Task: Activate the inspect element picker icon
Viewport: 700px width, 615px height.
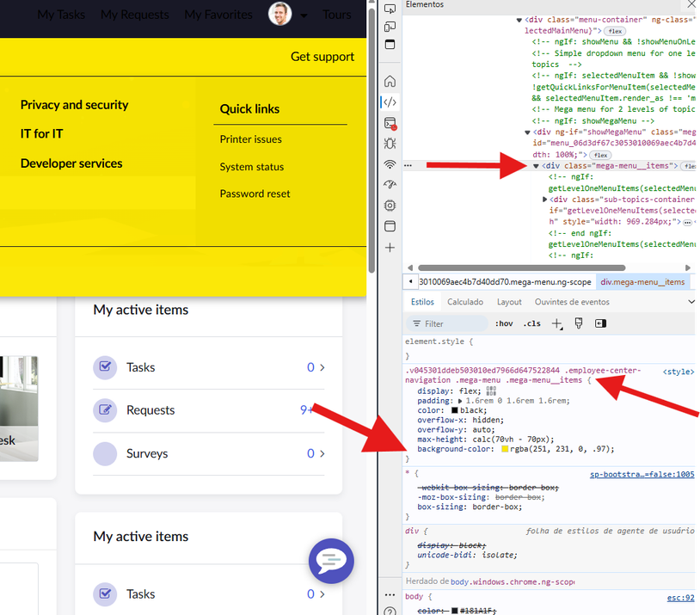Action: pyautogui.click(x=390, y=8)
